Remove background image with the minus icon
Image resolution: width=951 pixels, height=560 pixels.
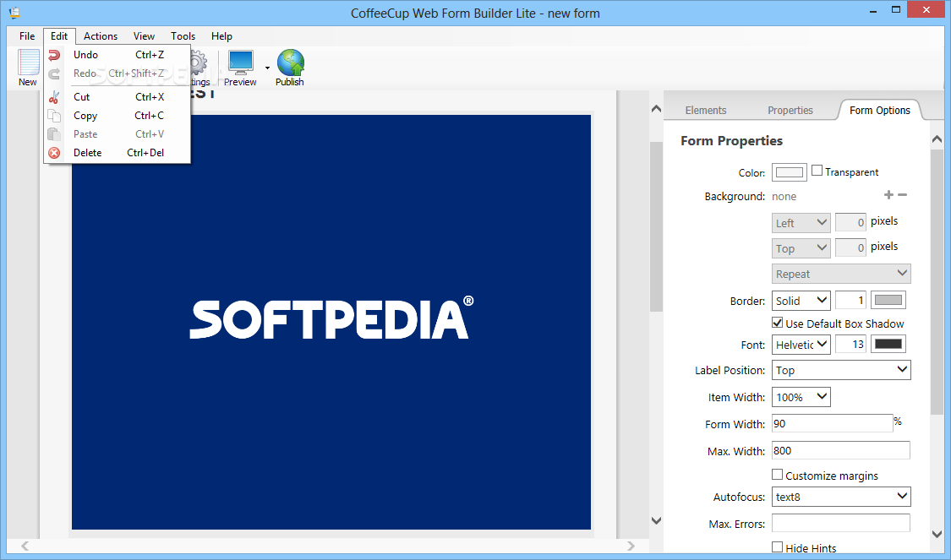(903, 194)
